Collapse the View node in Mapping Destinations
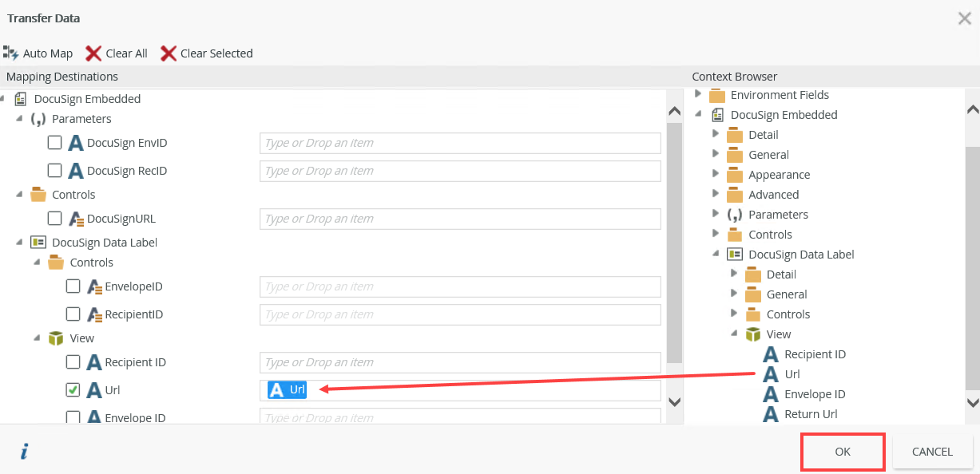 coord(37,338)
